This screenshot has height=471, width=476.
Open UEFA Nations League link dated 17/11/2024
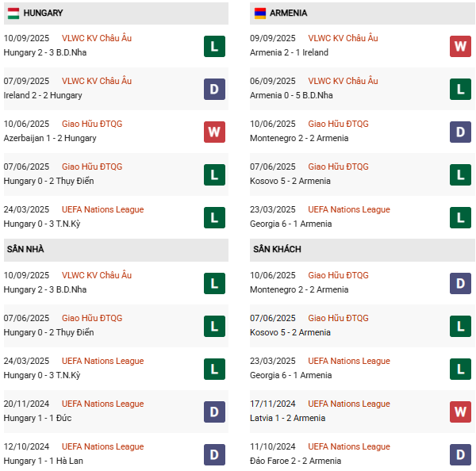pos(349,404)
